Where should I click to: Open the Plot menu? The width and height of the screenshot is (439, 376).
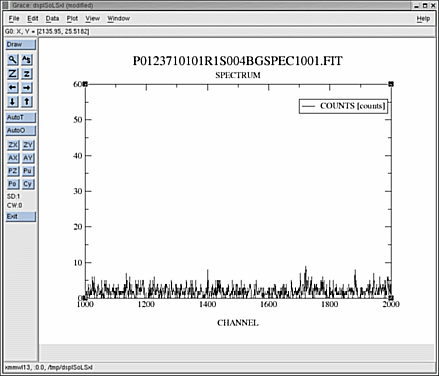coord(72,19)
